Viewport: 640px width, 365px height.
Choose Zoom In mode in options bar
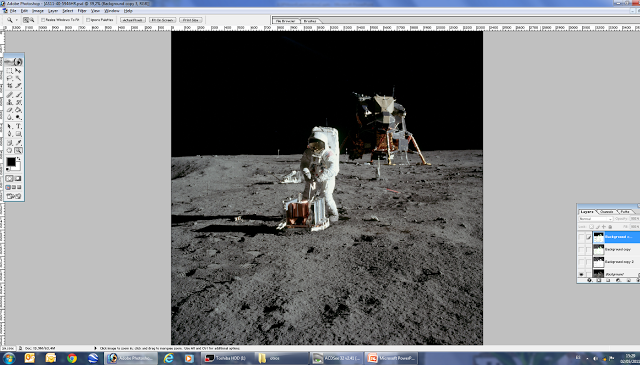pyautogui.click(x=26, y=20)
